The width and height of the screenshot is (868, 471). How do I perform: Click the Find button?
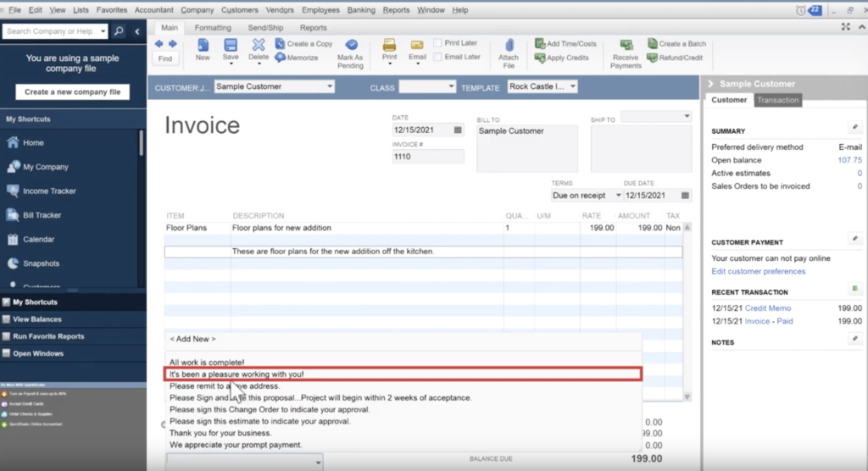point(165,58)
